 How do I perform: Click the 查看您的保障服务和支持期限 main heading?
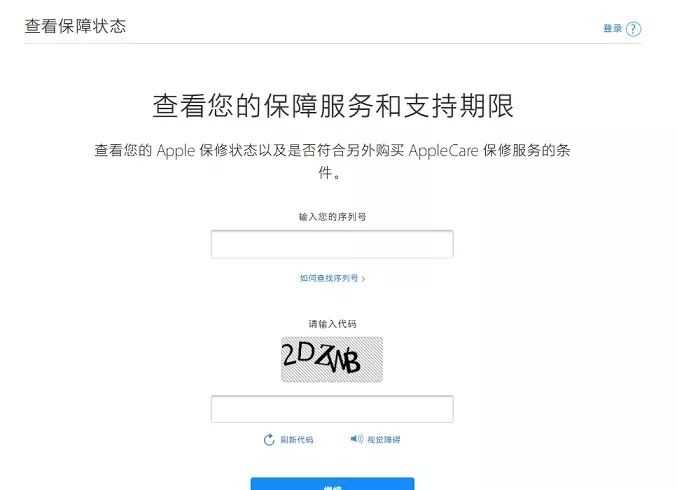[332, 105]
